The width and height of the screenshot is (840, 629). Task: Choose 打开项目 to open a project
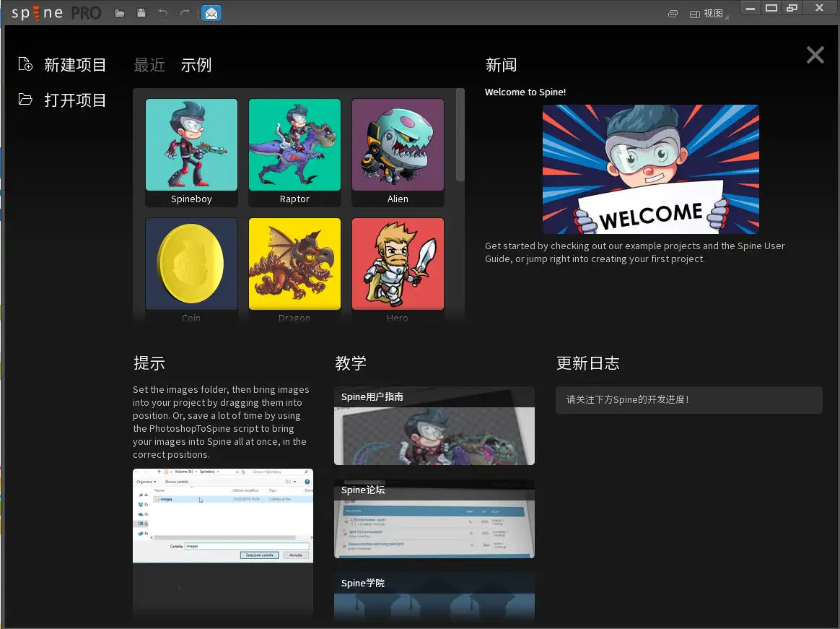pyautogui.click(x=75, y=100)
